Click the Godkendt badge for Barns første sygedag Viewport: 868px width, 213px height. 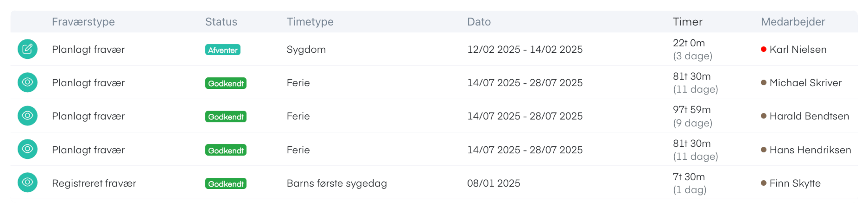coord(226,184)
